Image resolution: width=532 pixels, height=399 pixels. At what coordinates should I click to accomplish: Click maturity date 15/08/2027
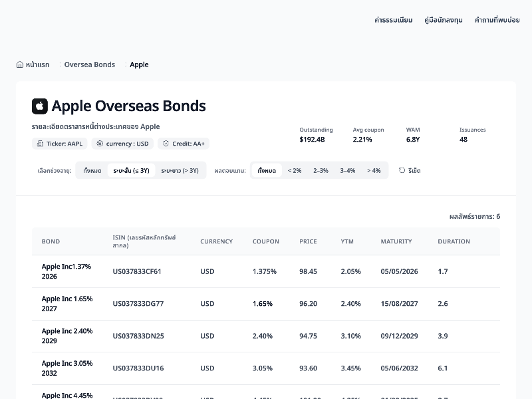(400, 304)
